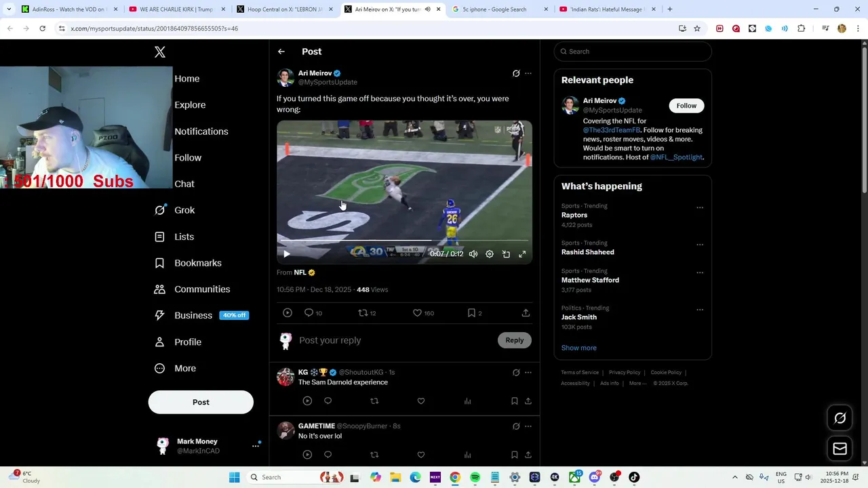868x488 pixels.
Task: Bookmark the main post
Action: [474, 313]
